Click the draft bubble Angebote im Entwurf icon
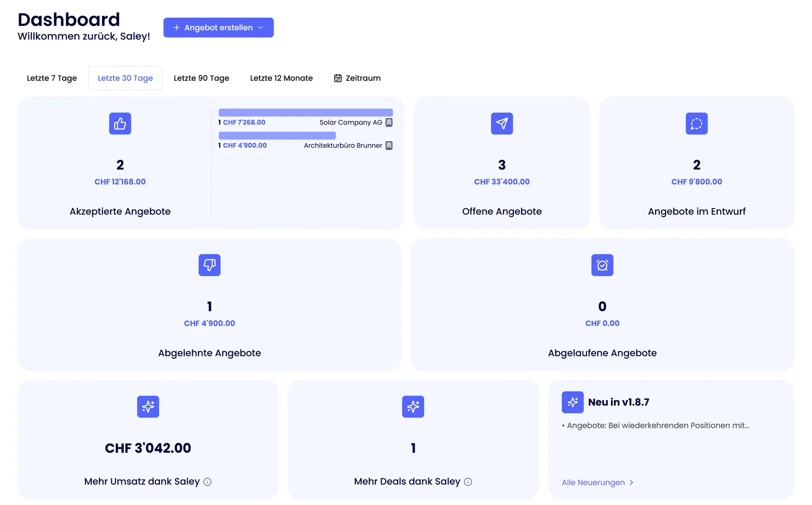 pos(697,123)
